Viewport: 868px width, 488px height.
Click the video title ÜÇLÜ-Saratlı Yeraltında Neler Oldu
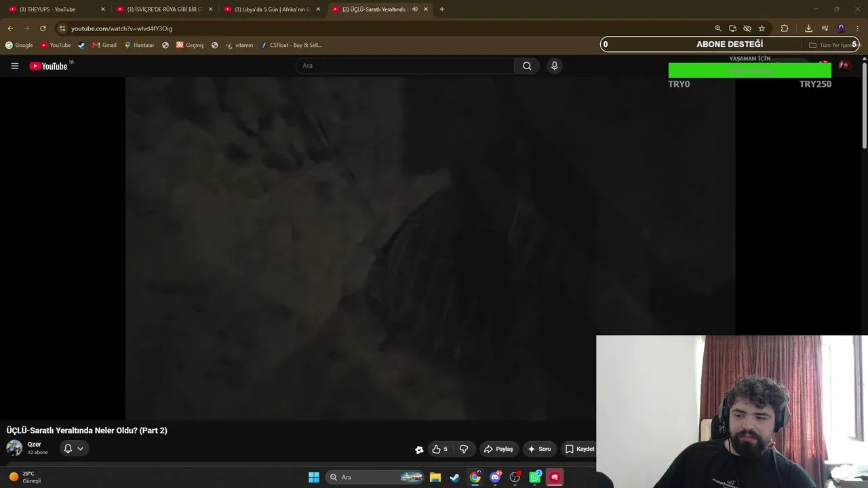87,430
